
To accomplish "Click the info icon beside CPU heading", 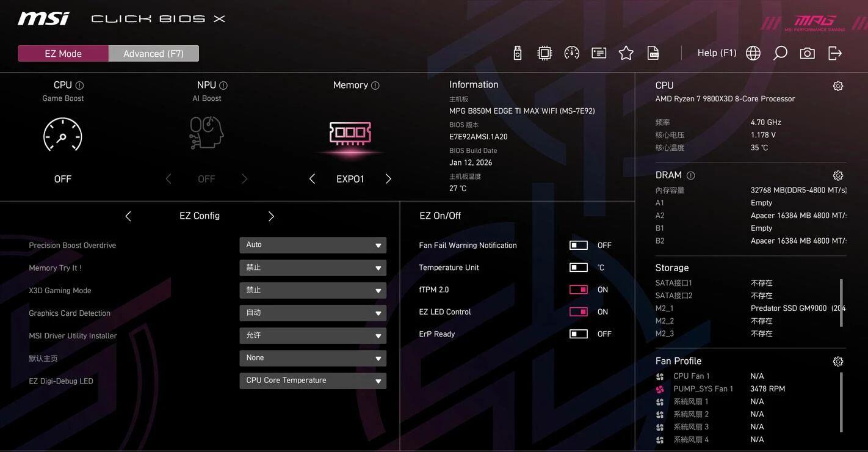I will tap(79, 86).
